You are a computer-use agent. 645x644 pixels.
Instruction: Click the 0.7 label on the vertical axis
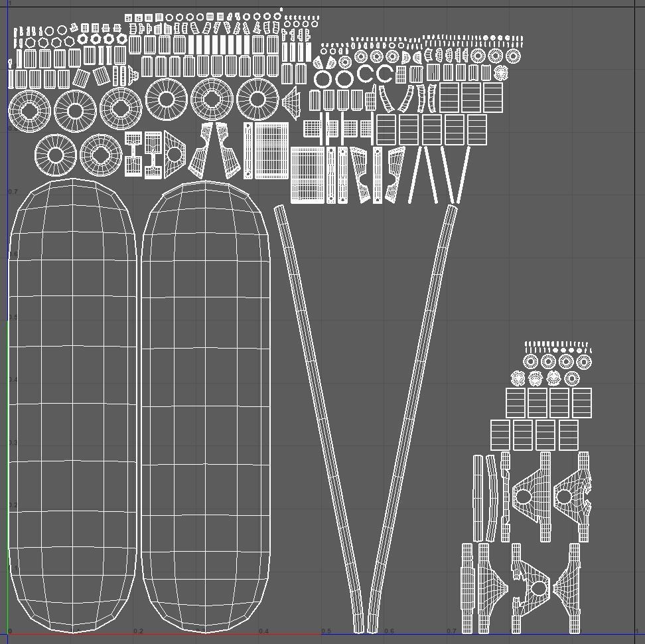pyautogui.click(x=13, y=192)
